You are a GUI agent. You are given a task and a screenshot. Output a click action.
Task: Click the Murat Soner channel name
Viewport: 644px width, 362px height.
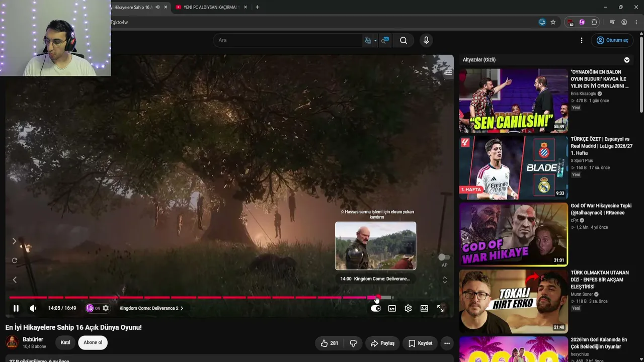[582, 294]
